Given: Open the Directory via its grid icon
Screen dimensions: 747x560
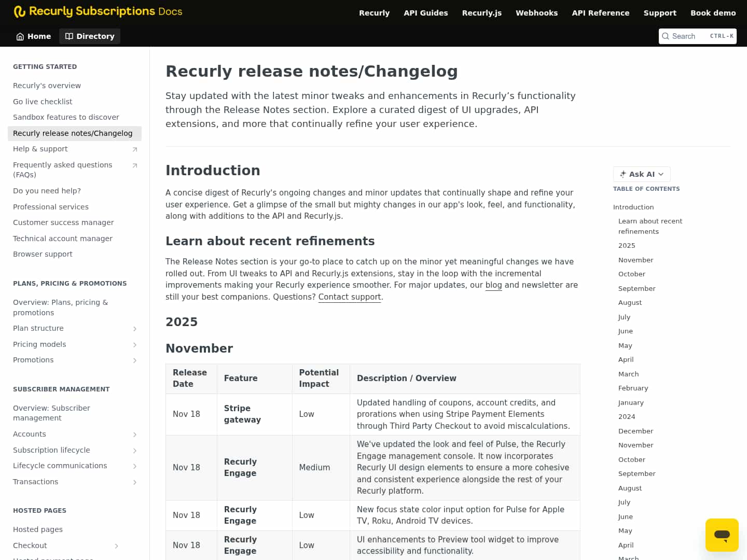Looking at the screenshot, I should (69, 36).
